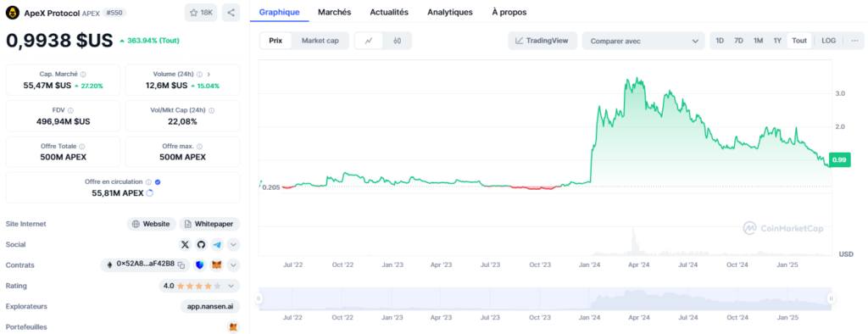The image size is (868, 334).
Task: Click the blue verified badge for circulating supply
Action: click(158, 181)
